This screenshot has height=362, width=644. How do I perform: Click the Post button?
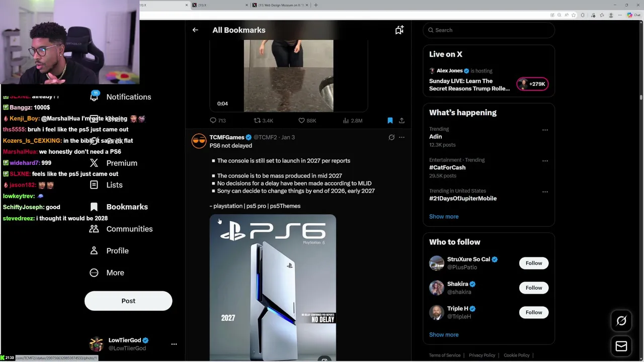pyautogui.click(x=128, y=301)
